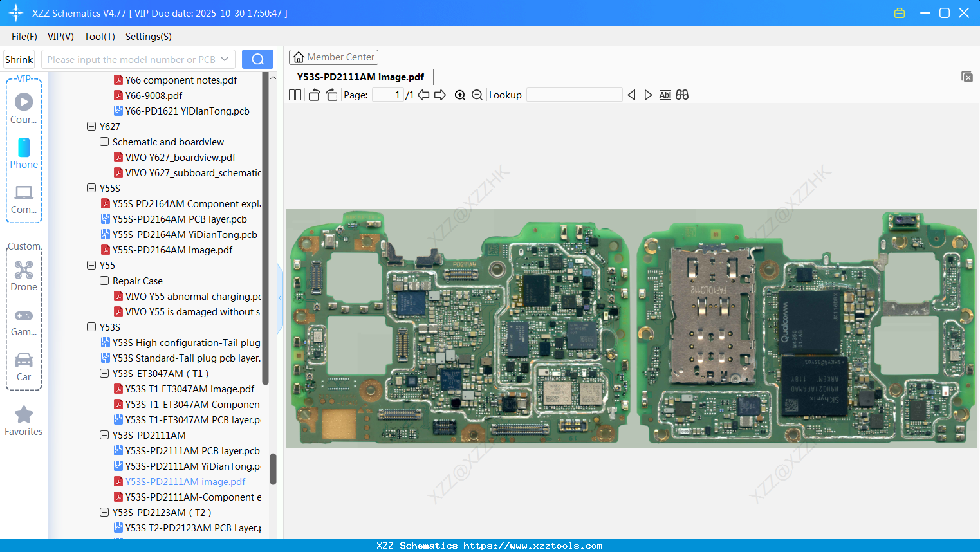
Task: Click the Lookup text field
Action: point(575,95)
